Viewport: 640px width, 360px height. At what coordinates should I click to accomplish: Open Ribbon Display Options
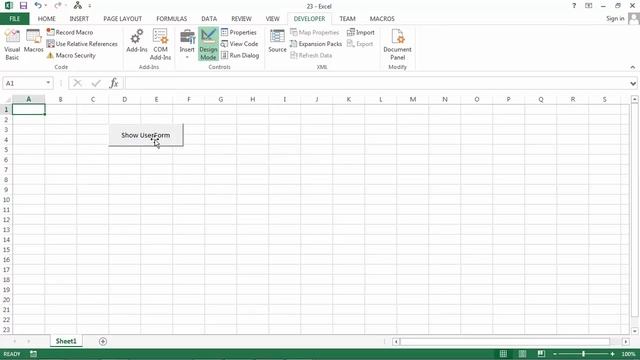[x=589, y=6]
